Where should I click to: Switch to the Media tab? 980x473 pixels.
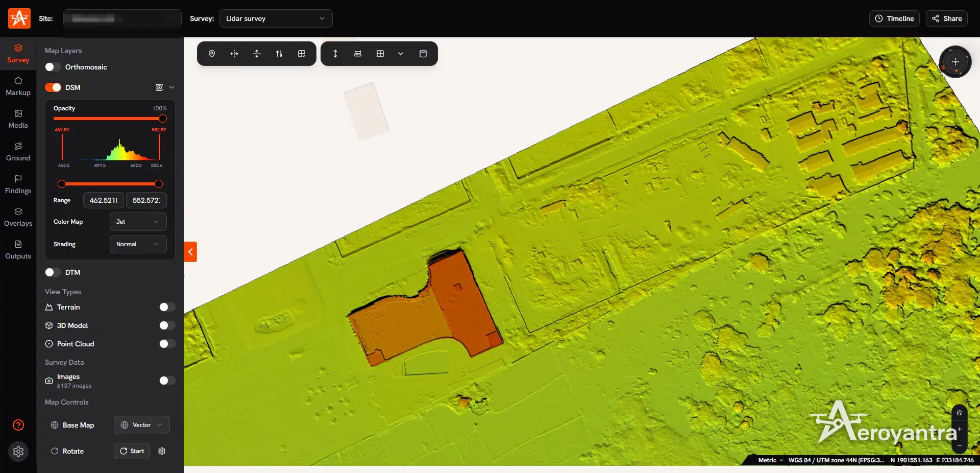click(x=18, y=119)
